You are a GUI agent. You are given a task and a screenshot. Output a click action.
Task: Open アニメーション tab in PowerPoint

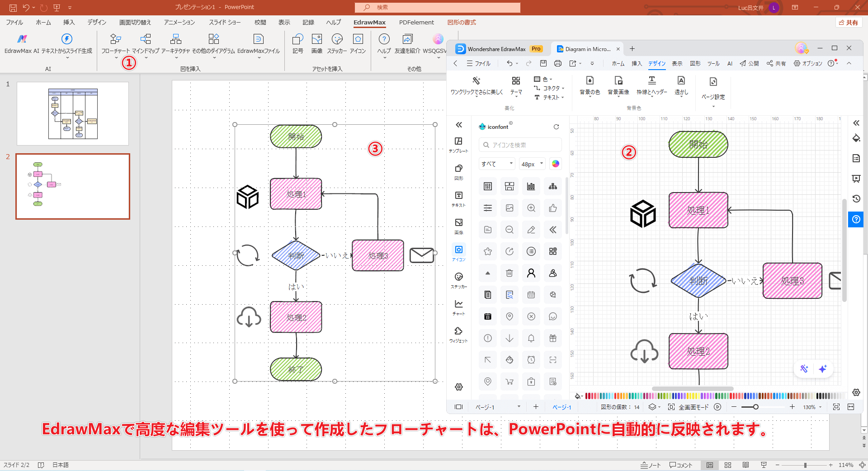coord(179,22)
